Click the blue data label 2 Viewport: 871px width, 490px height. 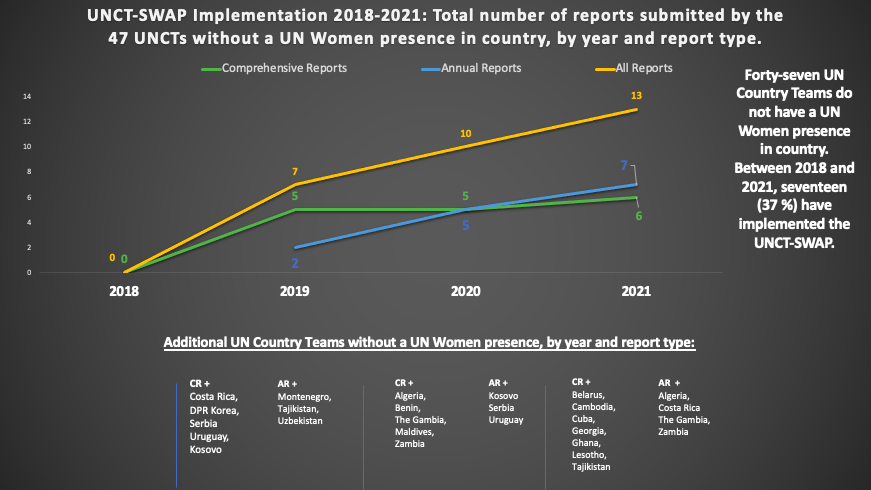[x=295, y=263]
